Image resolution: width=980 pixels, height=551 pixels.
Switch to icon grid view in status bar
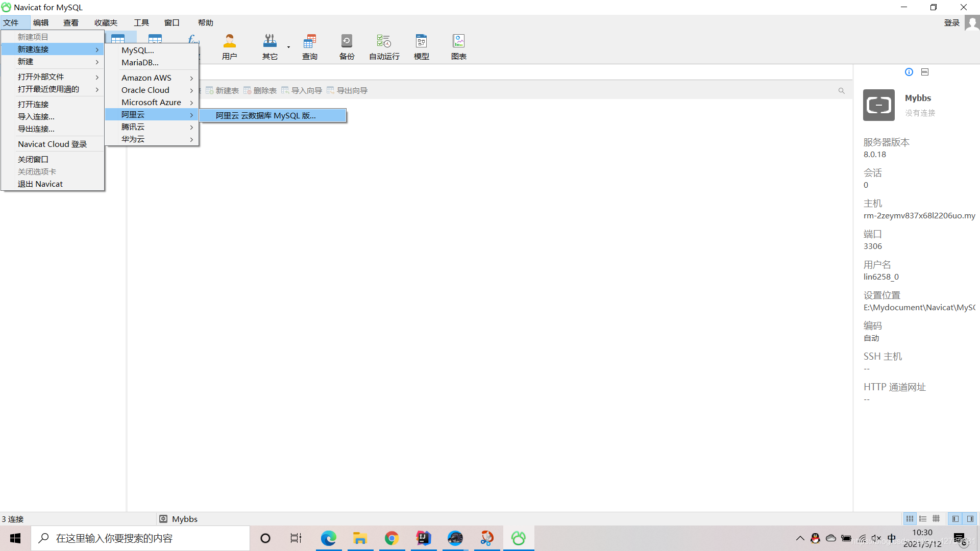(910, 519)
